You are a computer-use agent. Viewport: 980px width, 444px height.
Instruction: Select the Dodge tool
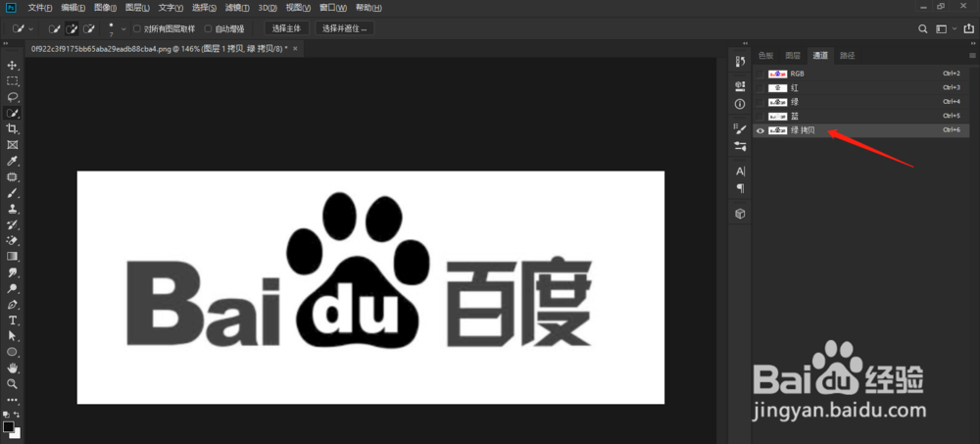[12, 289]
